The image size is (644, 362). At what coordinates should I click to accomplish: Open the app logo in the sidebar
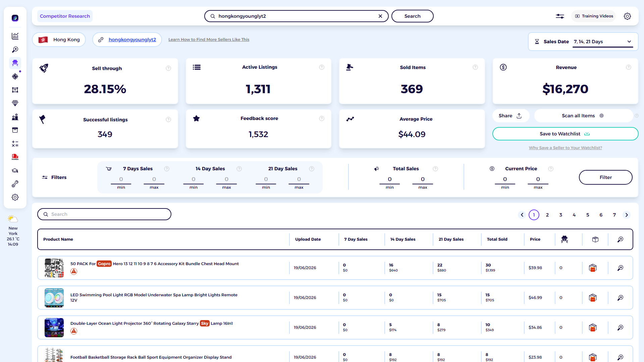click(x=15, y=18)
